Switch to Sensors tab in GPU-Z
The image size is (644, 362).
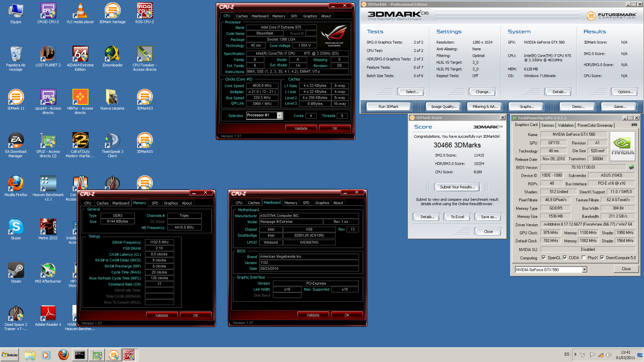548,125
